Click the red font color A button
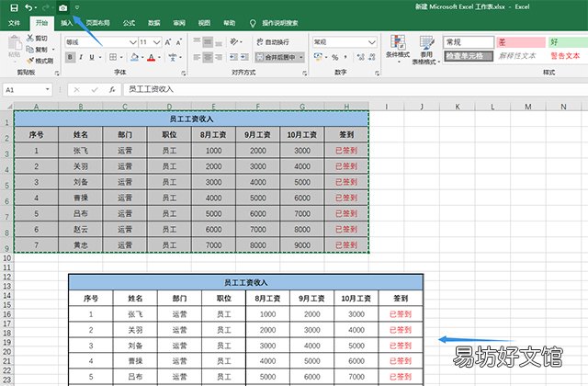 (x=151, y=57)
